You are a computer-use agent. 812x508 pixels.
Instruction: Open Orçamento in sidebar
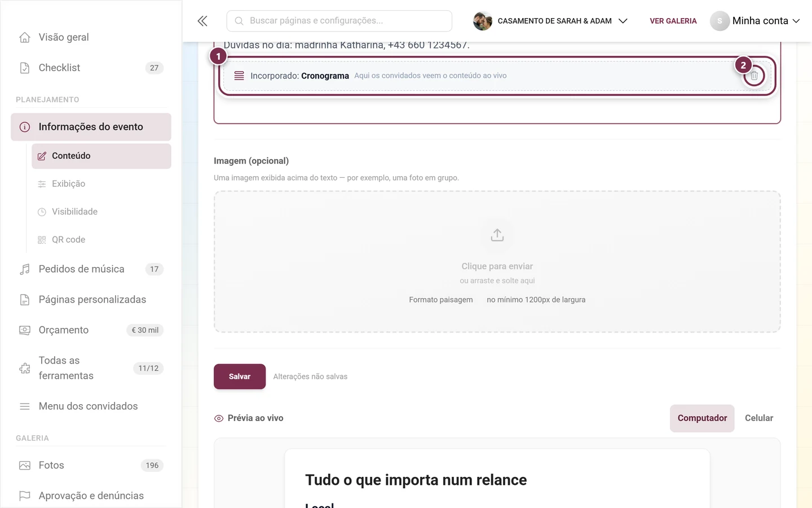coord(91,330)
